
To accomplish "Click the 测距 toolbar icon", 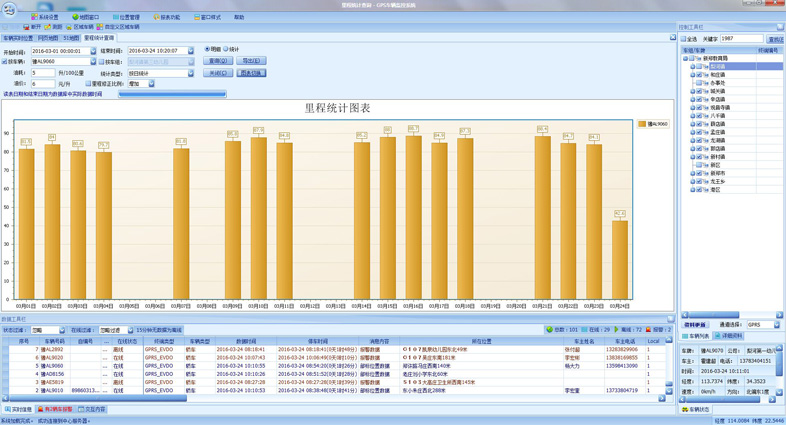I will tap(48, 27).
